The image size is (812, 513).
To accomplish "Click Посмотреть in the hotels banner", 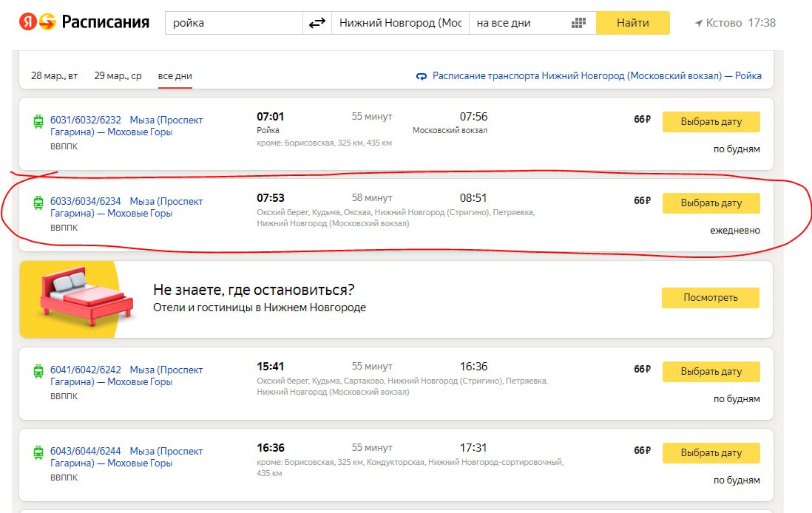I will click(711, 298).
